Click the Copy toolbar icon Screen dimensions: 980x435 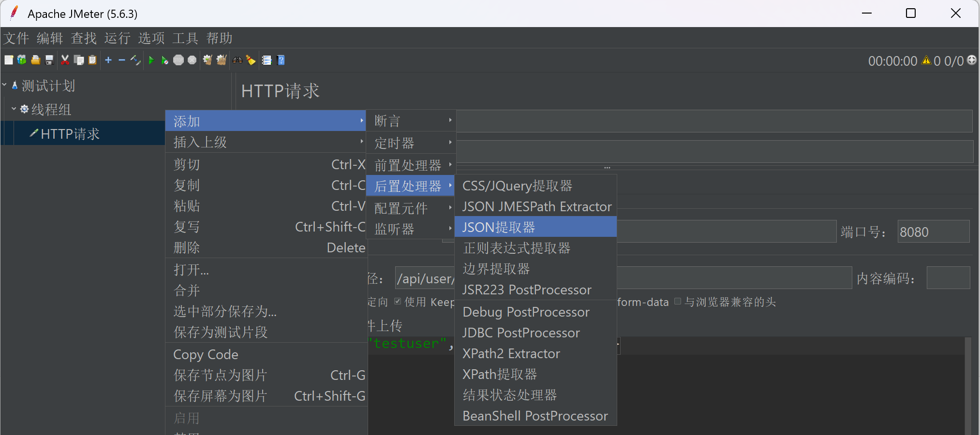click(x=79, y=60)
